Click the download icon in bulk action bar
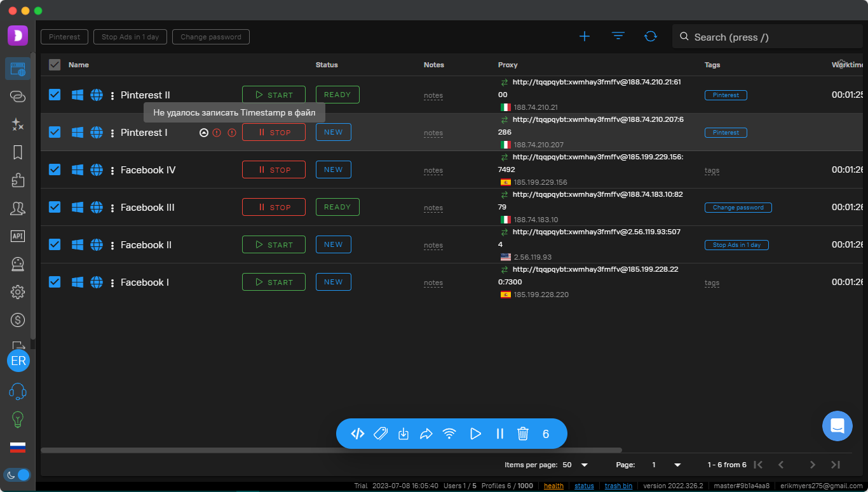Viewport: 868px width, 492px height. 403,434
